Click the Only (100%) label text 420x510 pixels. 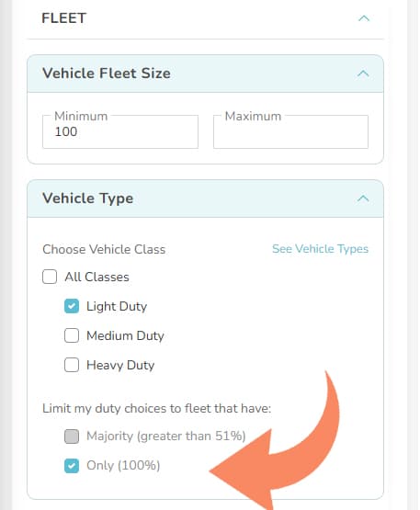click(123, 466)
